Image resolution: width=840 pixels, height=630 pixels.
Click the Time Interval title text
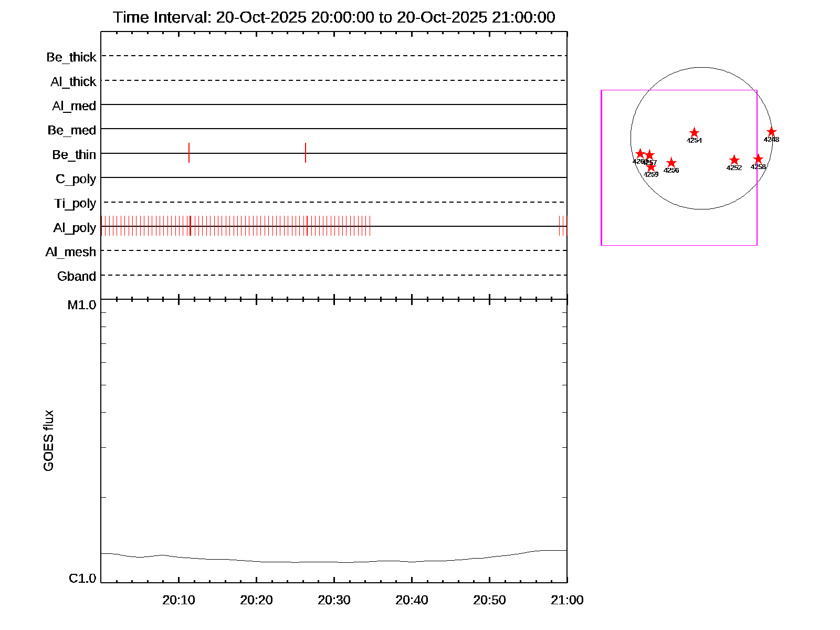pyautogui.click(x=334, y=17)
